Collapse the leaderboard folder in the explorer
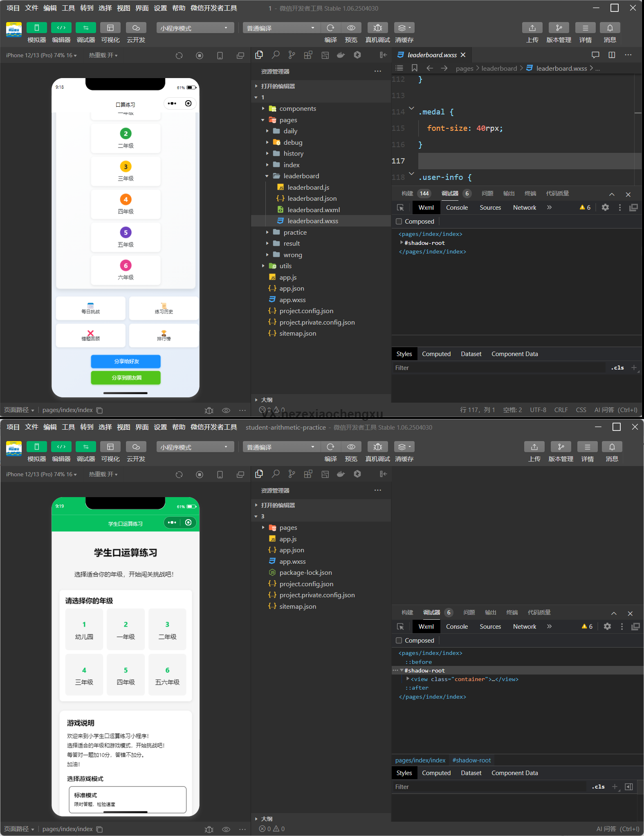The height and width of the screenshot is (836, 644). [301, 176]
